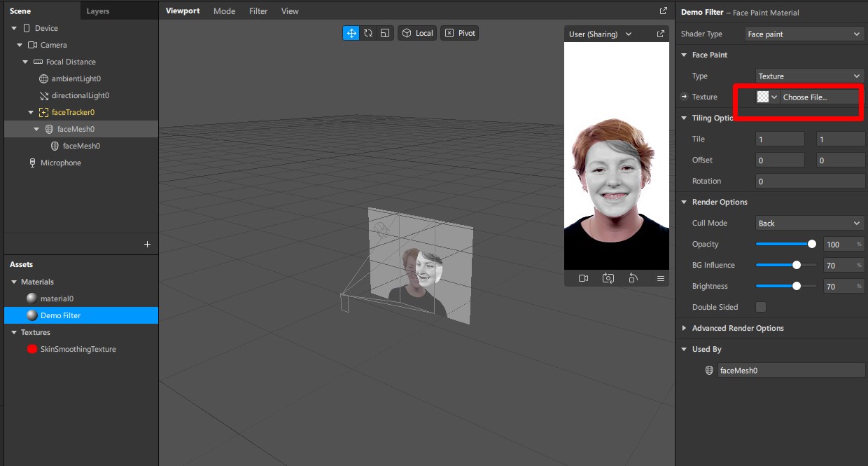This screenshot has height=466, width=868.
Task: Open the Mode menu
Action: 225,11
